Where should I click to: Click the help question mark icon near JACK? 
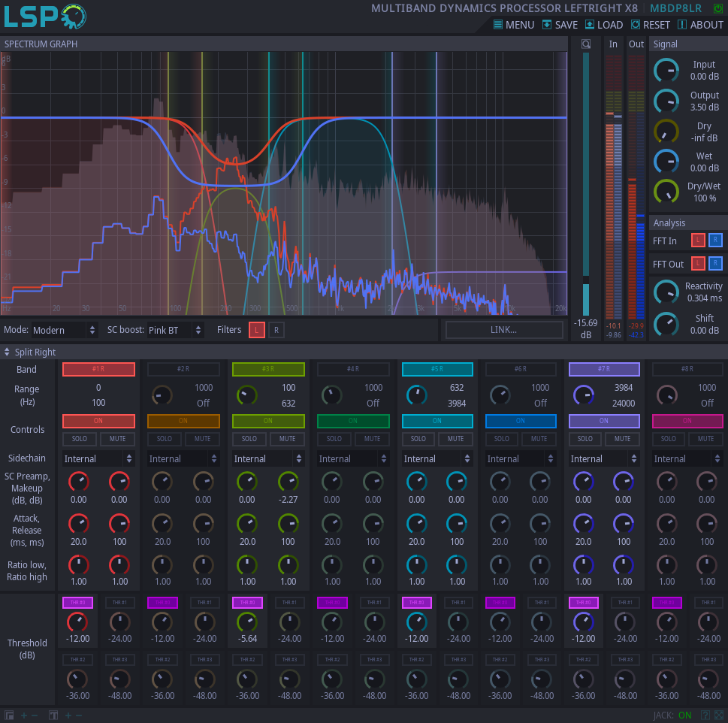(x=705, y=715)
